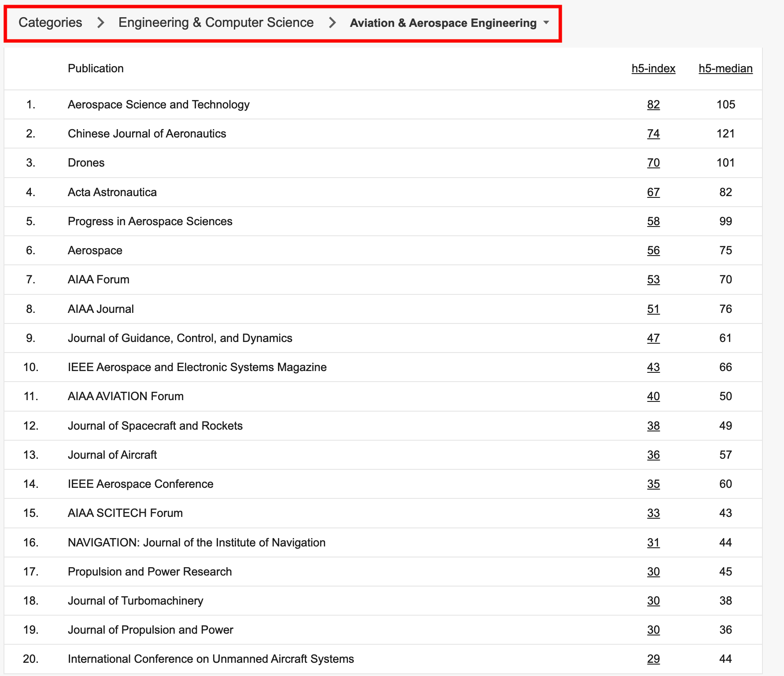Go to Engineering & Computer Science breadcrumb
The width and height of the screenshot is (784, 676).
216,22
